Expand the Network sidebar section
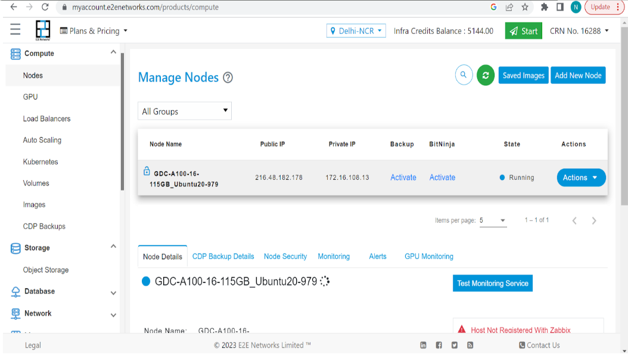Screen dimensions: 628x364 point(113,315)
